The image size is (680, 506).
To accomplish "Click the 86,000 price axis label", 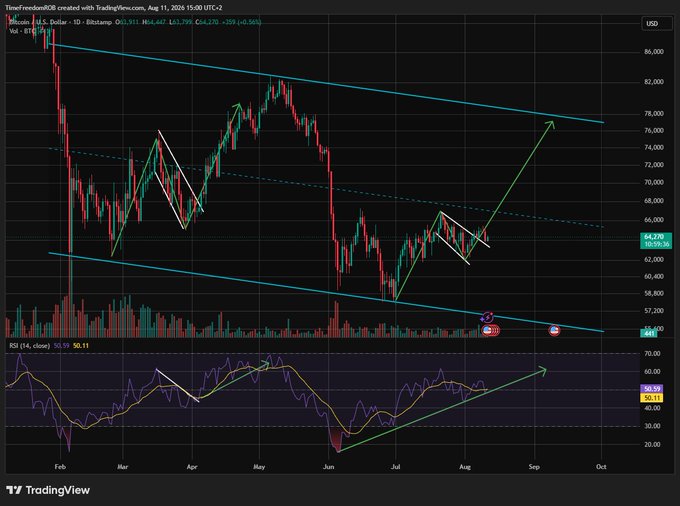I will pos(654,52).
